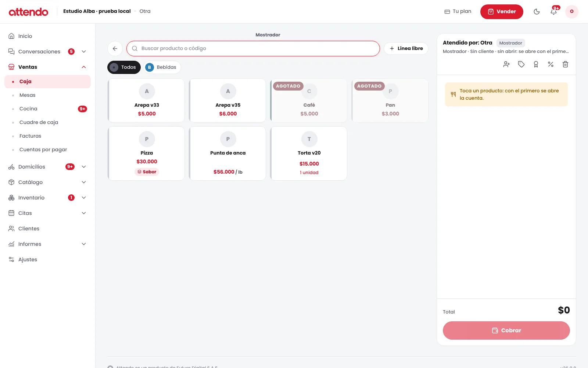Click the tag icon in the order panel
Screen dimensions: 588x368
click(x=521, y=64)
